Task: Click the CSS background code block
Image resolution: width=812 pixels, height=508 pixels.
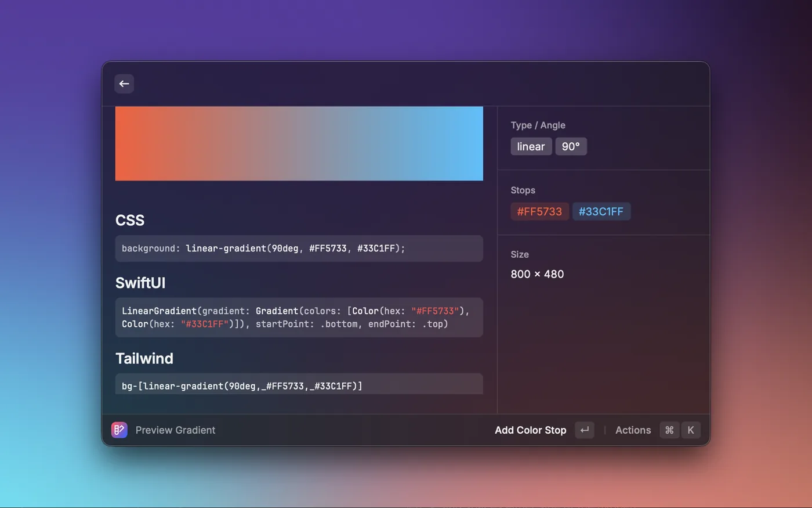Action: [299, 248]
